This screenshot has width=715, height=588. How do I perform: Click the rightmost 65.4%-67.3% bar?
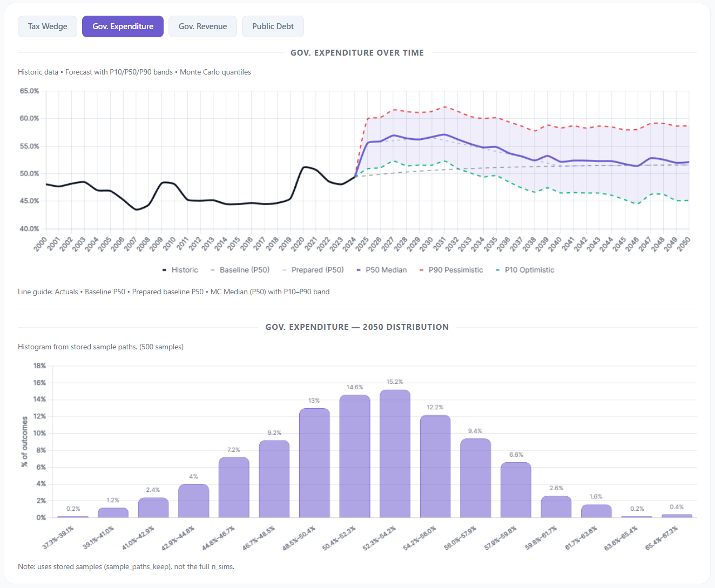pos(677,515)
